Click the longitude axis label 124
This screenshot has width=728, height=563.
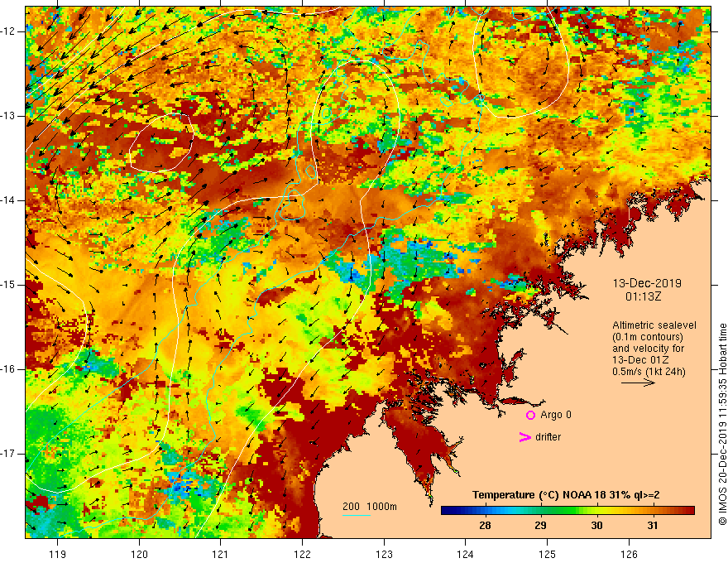pos(465,554)
